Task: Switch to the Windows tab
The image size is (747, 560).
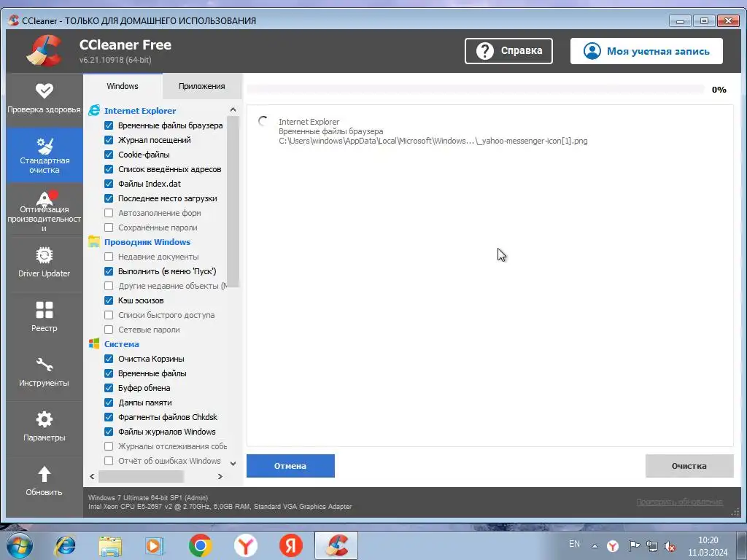Action: (123, 86)
